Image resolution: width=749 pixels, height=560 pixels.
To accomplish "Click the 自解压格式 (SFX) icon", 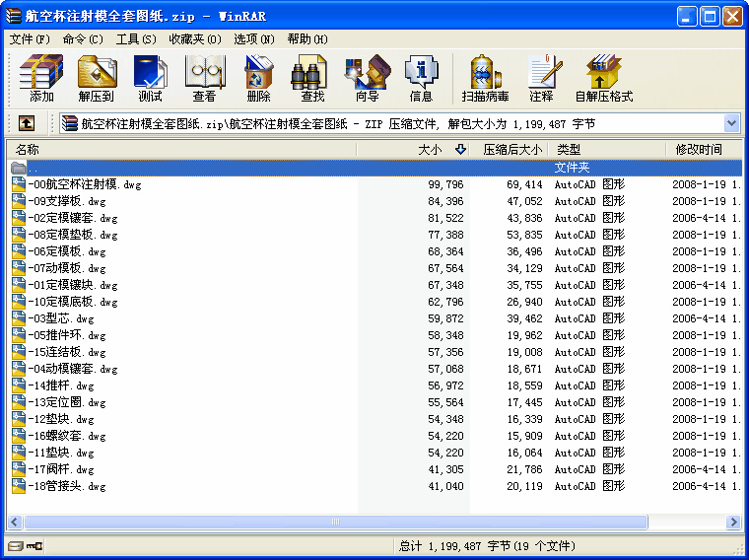I will click(603, 78).
